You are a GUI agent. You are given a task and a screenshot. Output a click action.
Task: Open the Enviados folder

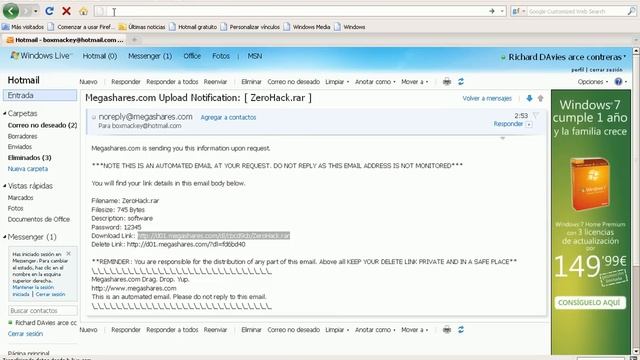[20, 147]
